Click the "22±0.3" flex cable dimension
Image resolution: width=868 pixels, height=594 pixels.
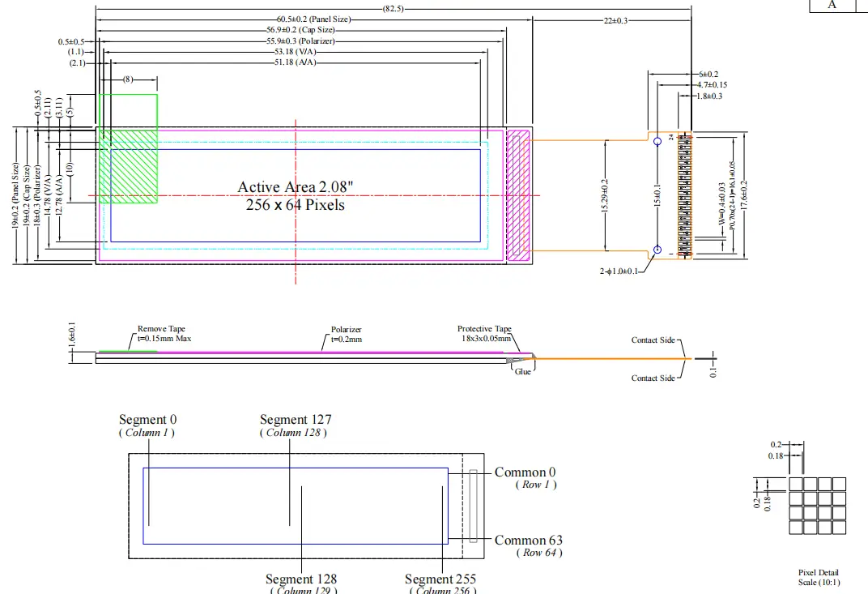click(x=615, y=20)
